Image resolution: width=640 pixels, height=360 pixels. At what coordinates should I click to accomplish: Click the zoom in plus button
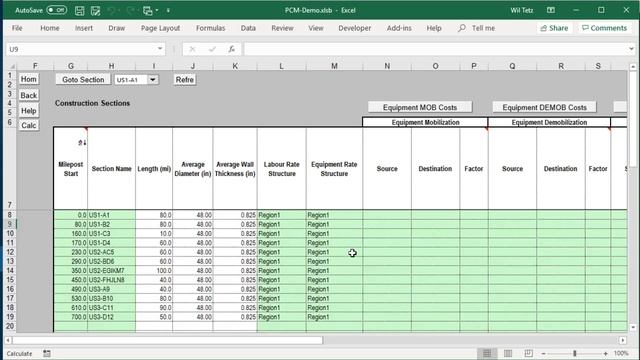tap(606, 353)
